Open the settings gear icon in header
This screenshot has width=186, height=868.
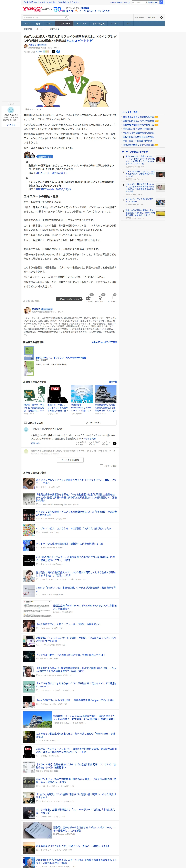pos(161,18)
